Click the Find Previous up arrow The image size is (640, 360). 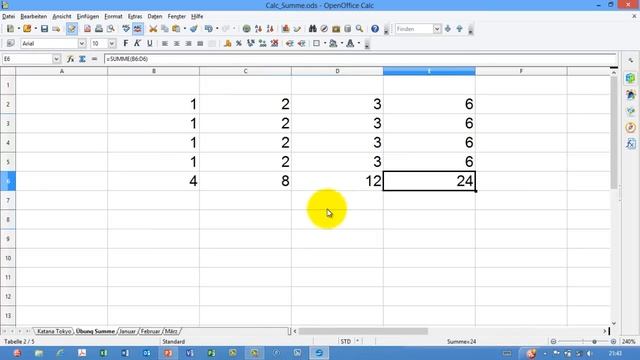[460, 29]
